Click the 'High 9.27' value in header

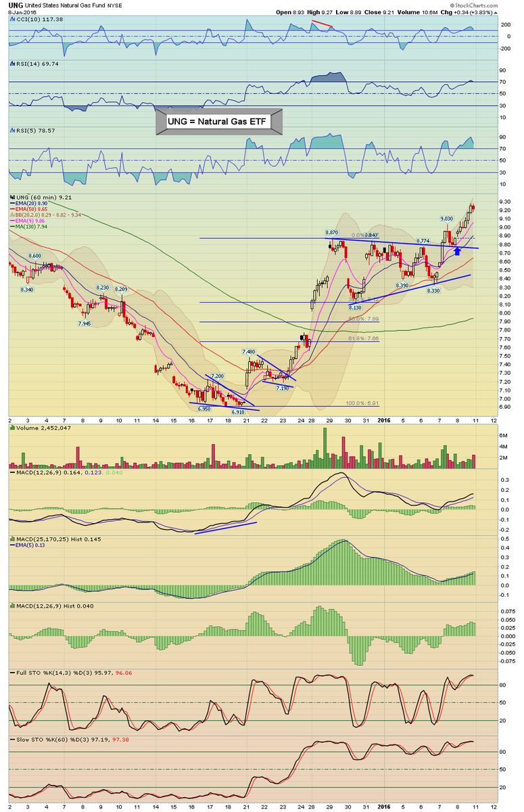pyautogui.click(x=320, y=13)
